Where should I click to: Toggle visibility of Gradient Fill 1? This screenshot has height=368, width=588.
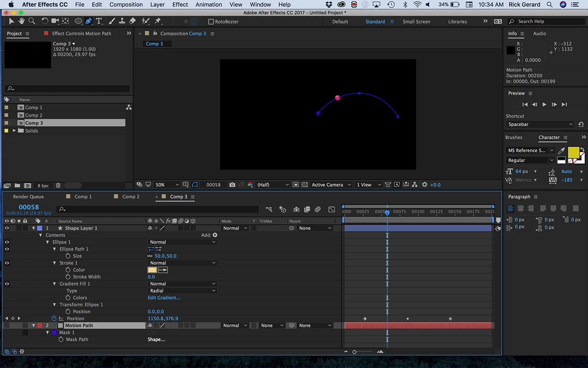pos(7,284)
